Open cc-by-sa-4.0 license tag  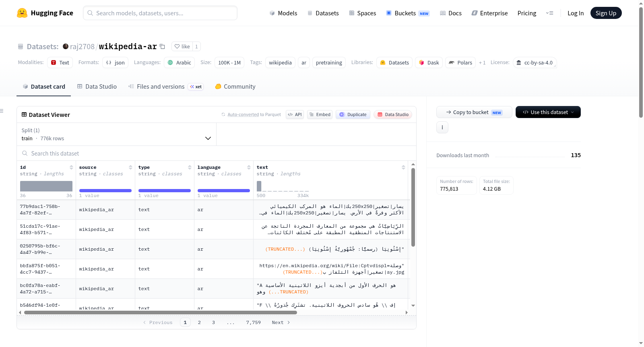tap(535, 62)
